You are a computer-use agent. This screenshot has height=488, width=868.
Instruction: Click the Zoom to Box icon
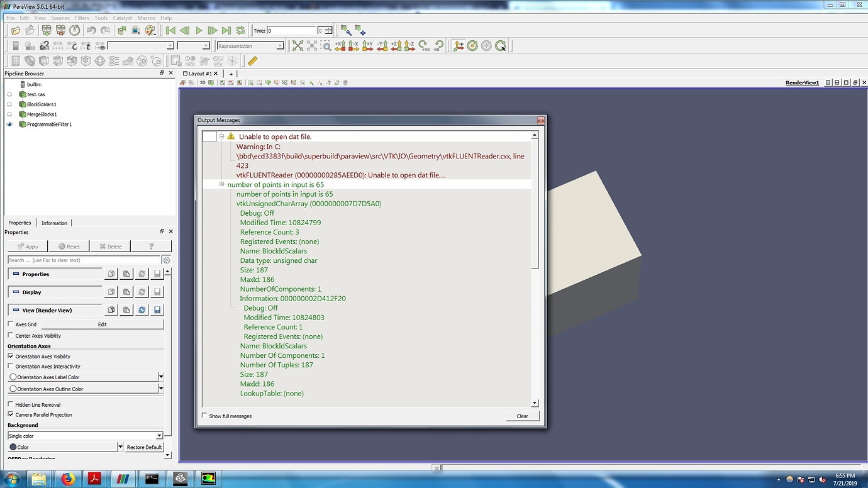[326, 46]
